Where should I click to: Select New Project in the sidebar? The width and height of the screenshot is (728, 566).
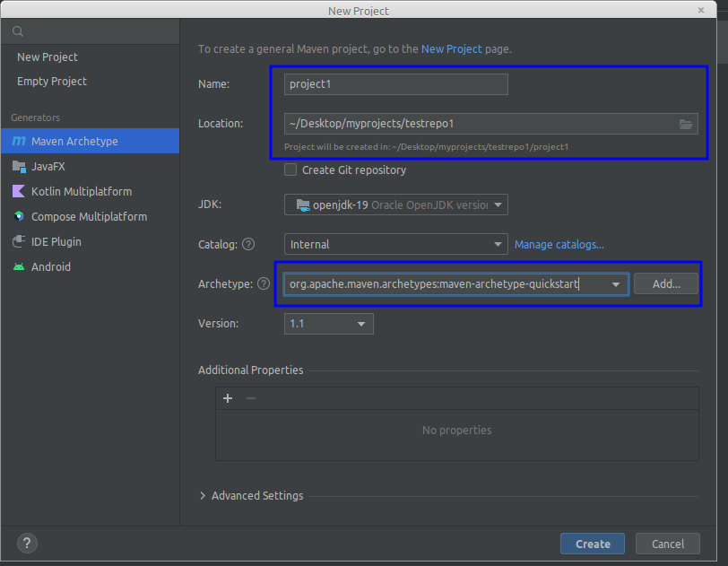(48, 57)
